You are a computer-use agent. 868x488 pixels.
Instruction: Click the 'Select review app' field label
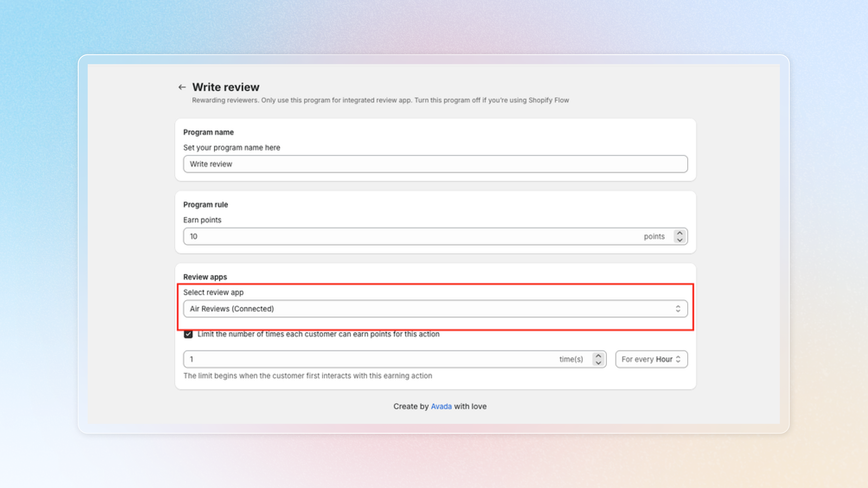(x=213, y=292)
